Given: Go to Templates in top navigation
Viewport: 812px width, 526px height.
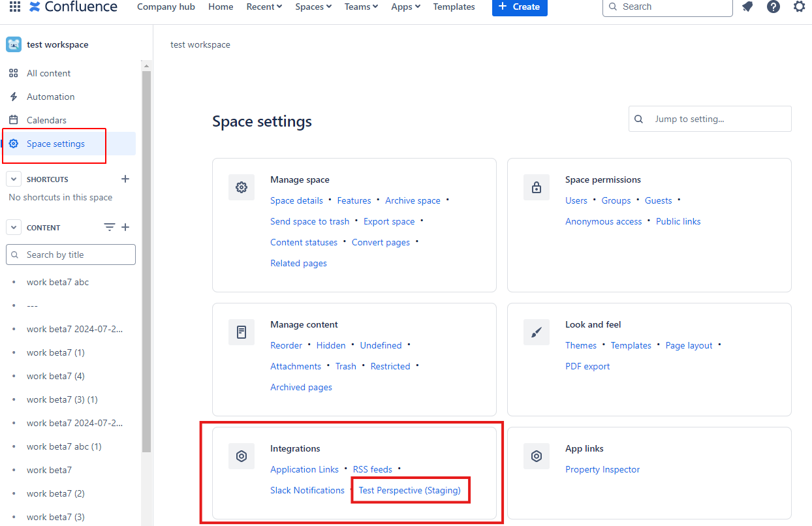Looking at the screenshot, I should (x=454, y=7).
